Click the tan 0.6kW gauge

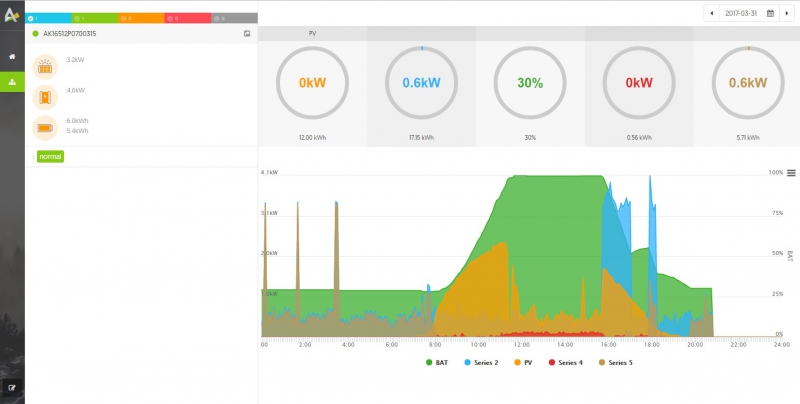748,83
